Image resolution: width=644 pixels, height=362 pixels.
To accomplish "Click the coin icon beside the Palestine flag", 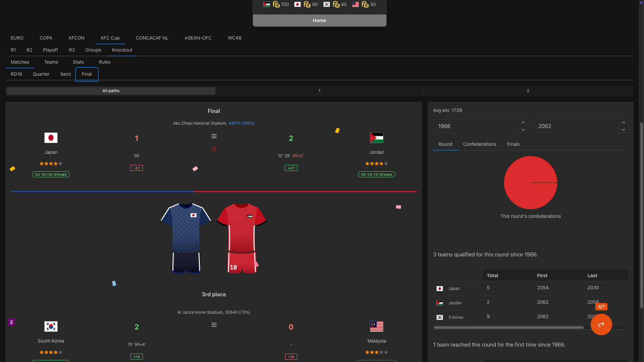I will point(276,5).
